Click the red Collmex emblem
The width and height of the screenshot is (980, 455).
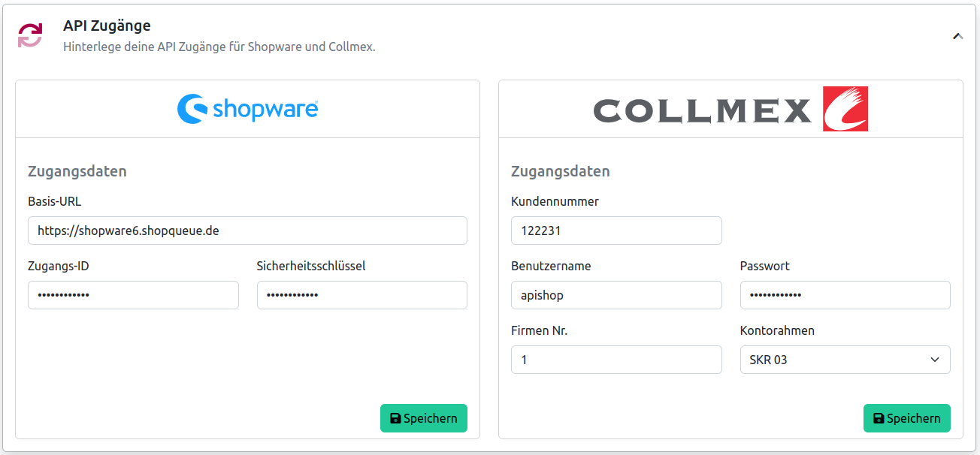[845, 109]
